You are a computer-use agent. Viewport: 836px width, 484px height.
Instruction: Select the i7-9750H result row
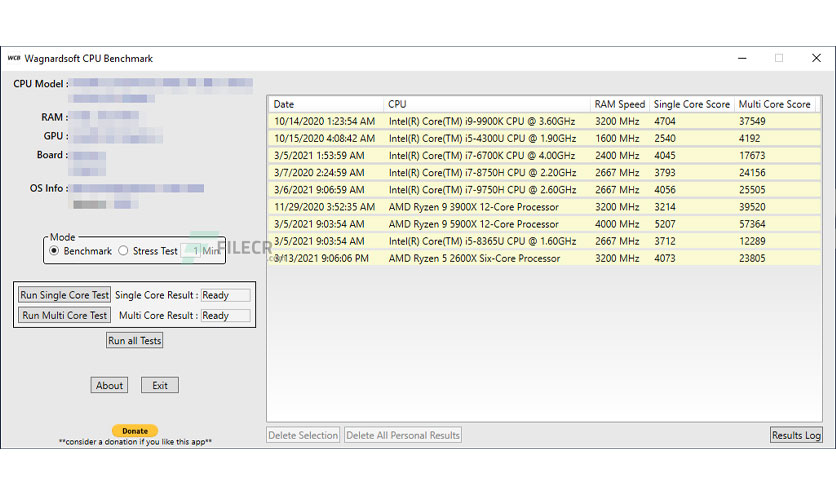click(544, 189)
